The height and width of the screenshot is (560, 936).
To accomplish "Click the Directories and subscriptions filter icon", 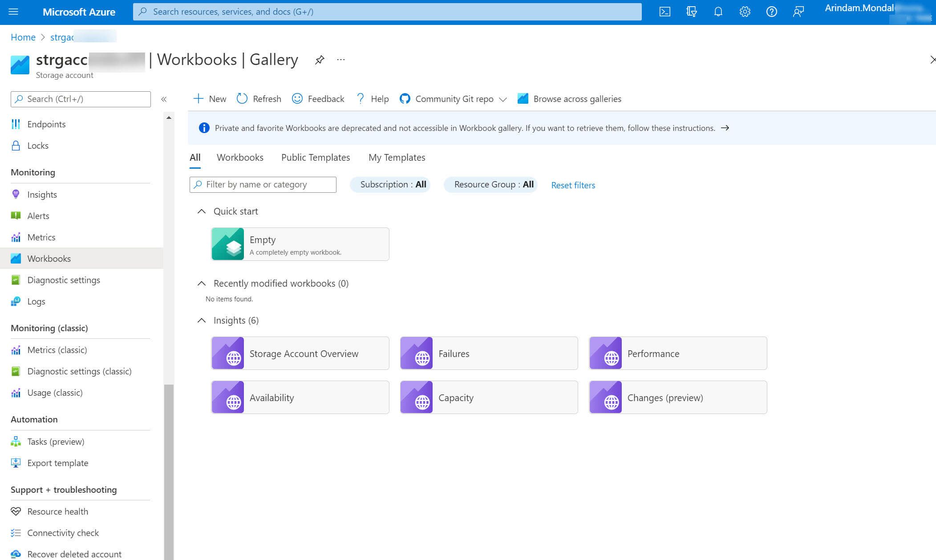I will click(691, 12).
